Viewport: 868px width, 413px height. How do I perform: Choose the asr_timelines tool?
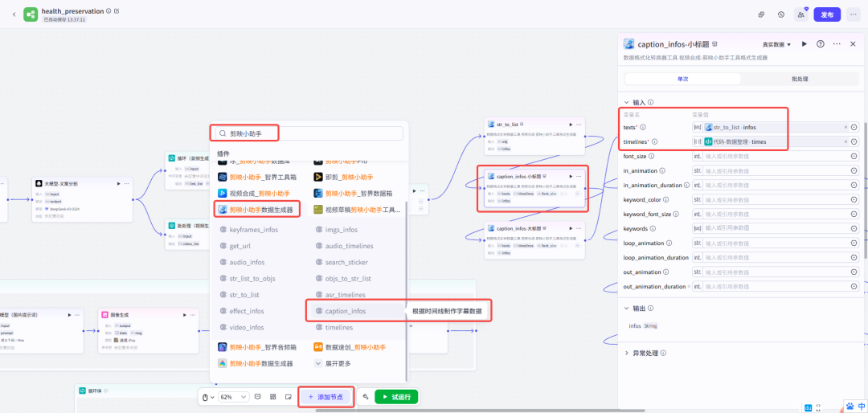coord(346,295)
